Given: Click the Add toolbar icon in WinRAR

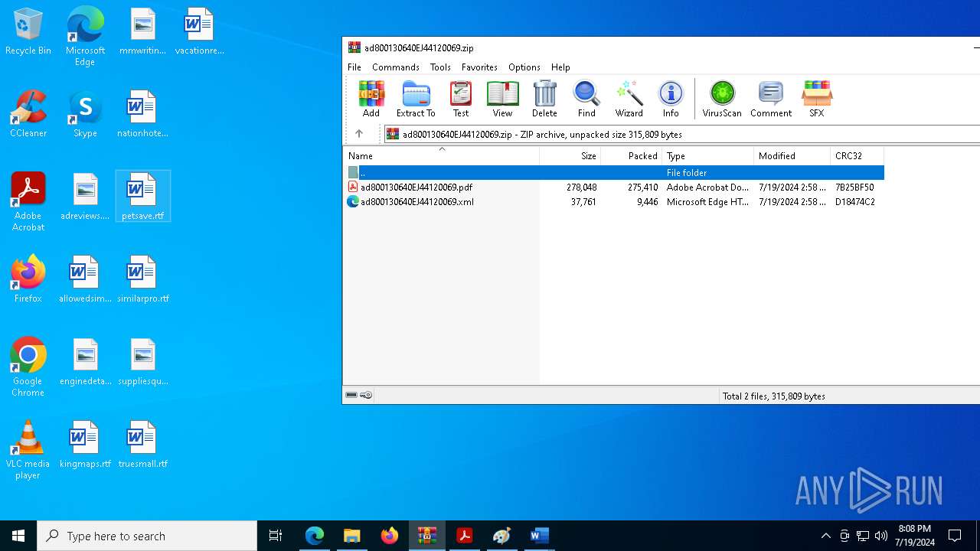Looking at the screenshot, I should (371, 99).
